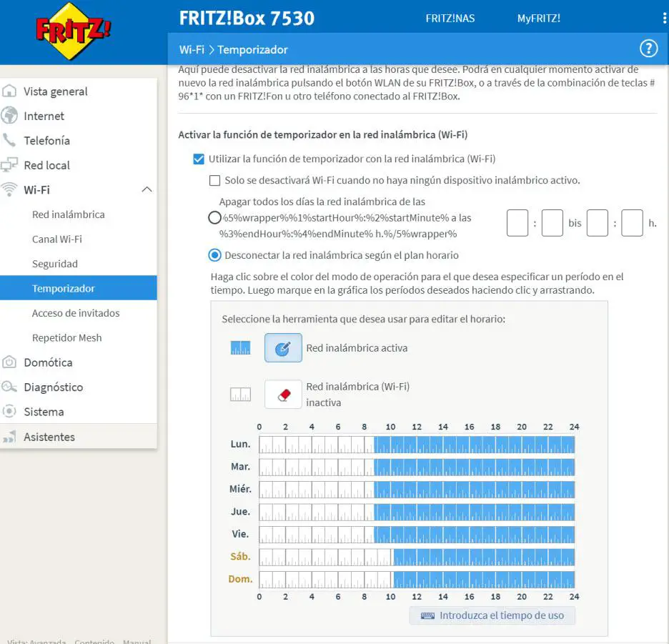Open Canal Wi-Fi submenu item
The height and width of the screenshot is (644, 669).
(57, 239)
